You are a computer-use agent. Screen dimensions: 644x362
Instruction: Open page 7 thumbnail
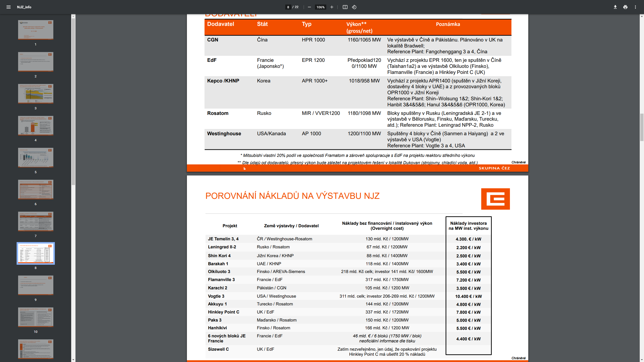36,221
